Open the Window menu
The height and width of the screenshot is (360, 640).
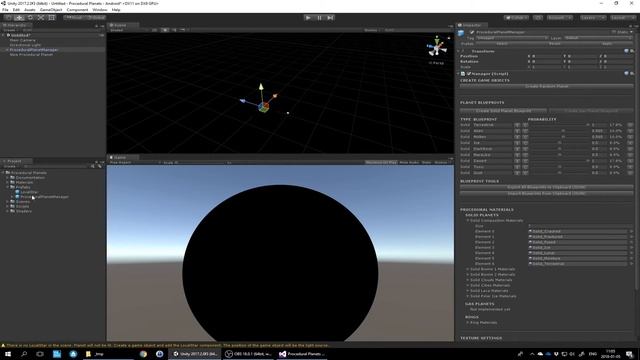[x=100, y=9]
